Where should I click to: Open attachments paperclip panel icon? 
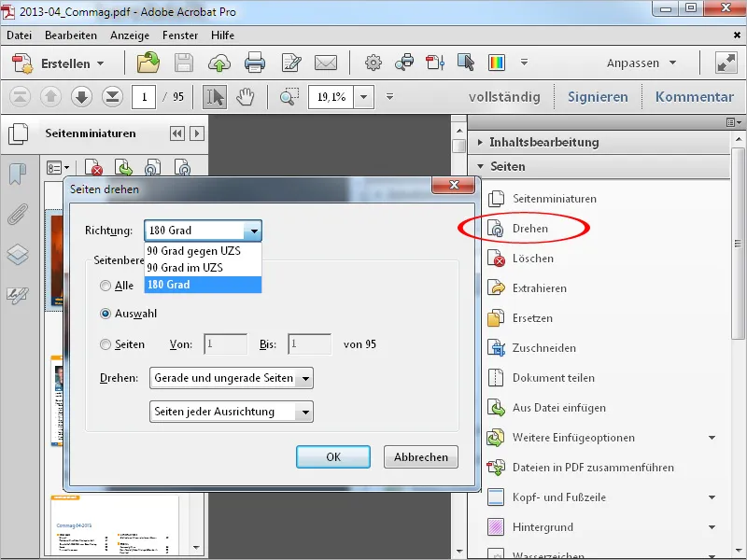18,215
